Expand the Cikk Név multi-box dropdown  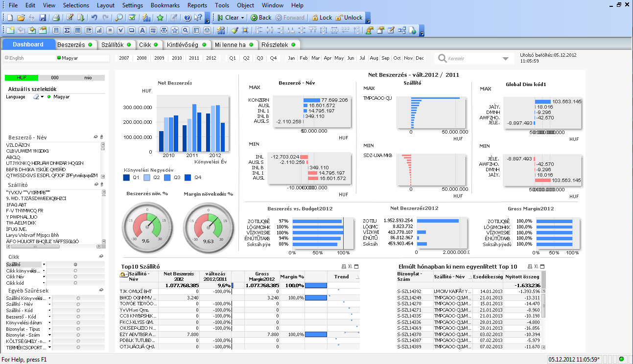coord(44,277)
